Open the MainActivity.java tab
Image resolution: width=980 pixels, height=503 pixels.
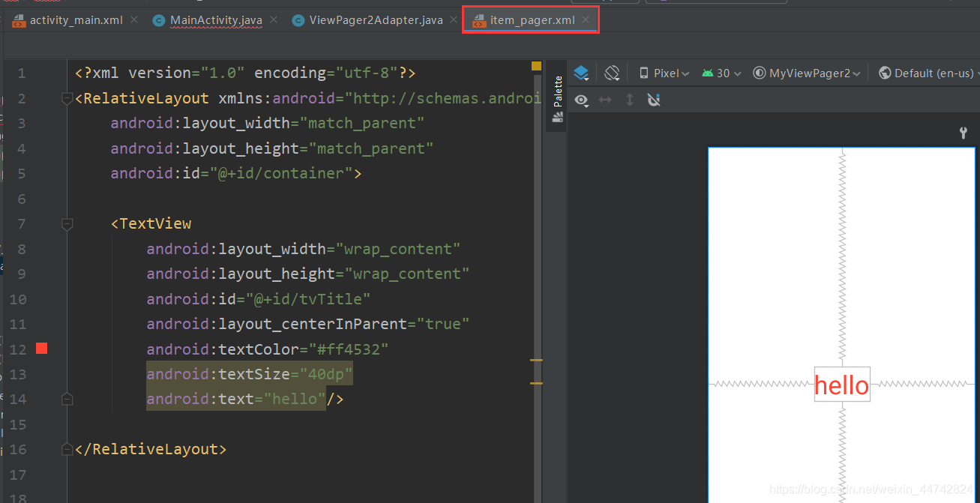tap(216, 20)
